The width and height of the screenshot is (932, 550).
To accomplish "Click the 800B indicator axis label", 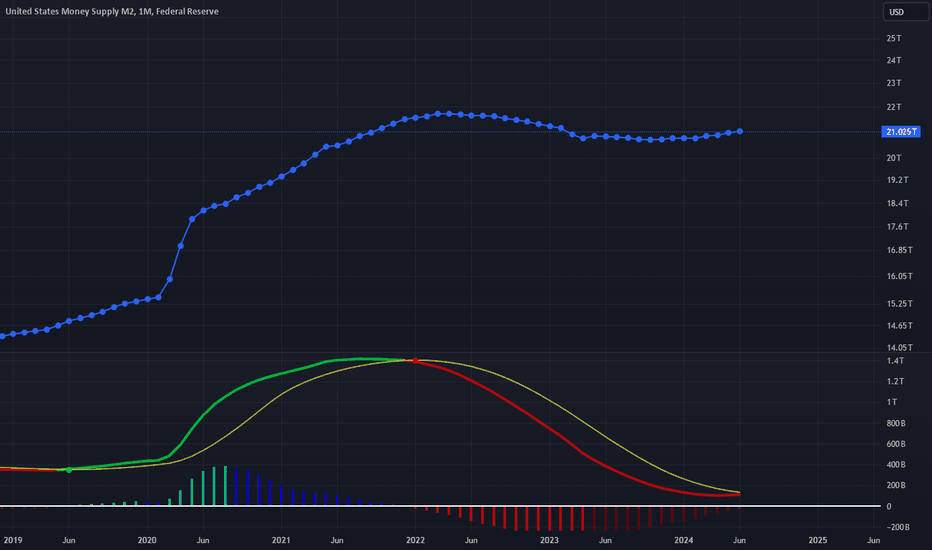I will pos(896,423).
